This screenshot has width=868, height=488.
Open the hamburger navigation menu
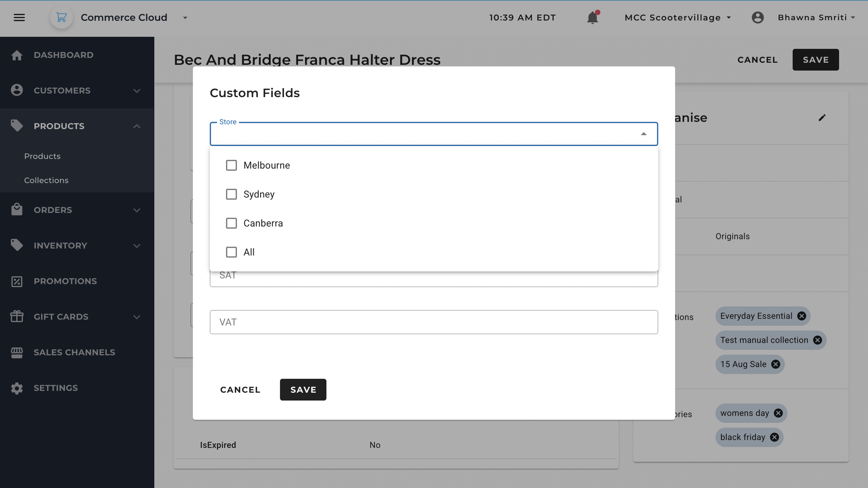coord(19,17)
